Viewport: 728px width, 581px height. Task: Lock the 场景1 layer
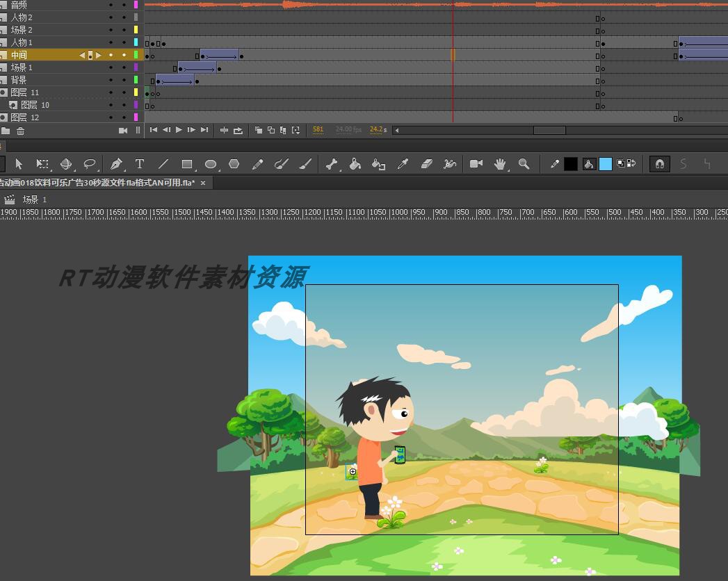[x=124, y=67]
